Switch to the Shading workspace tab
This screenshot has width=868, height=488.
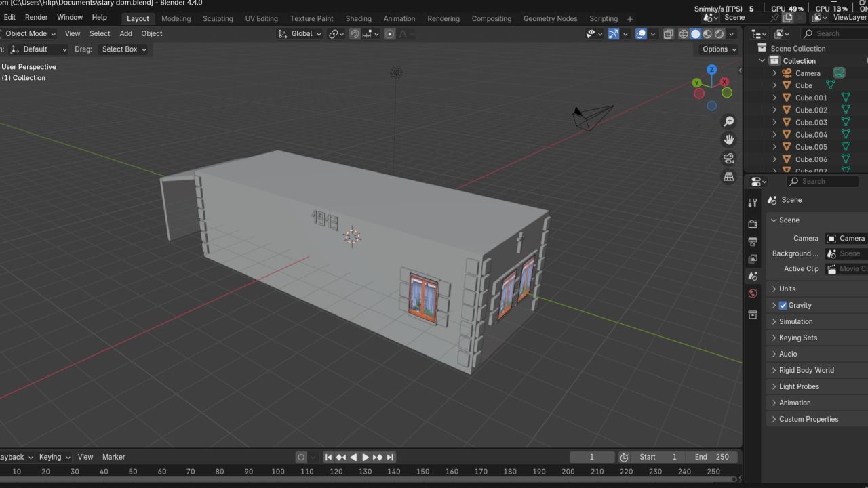[x=358, y=18]
